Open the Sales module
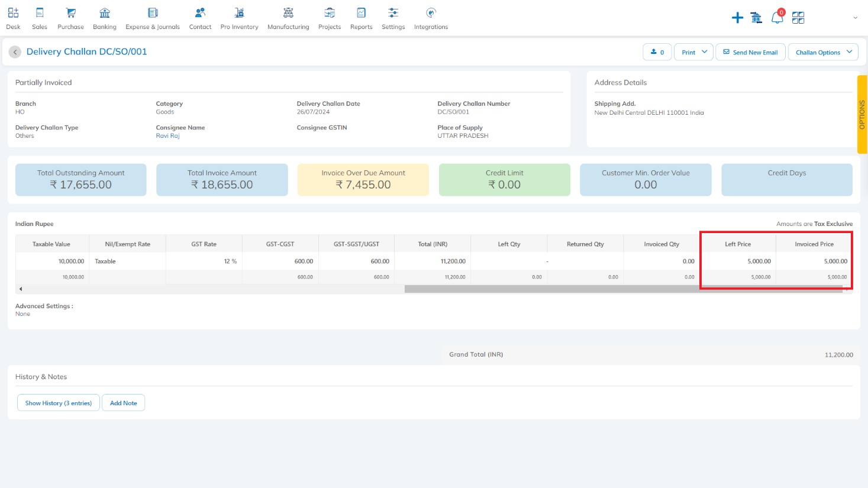 (40, 19)
